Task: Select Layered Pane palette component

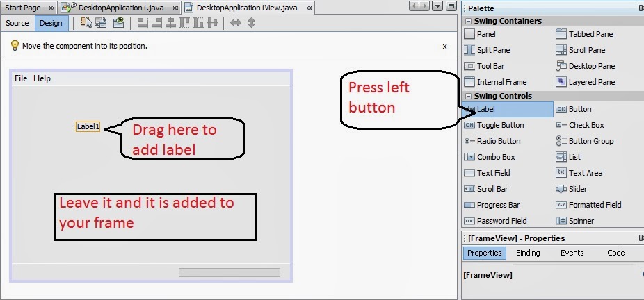Action: coord(586,82)
